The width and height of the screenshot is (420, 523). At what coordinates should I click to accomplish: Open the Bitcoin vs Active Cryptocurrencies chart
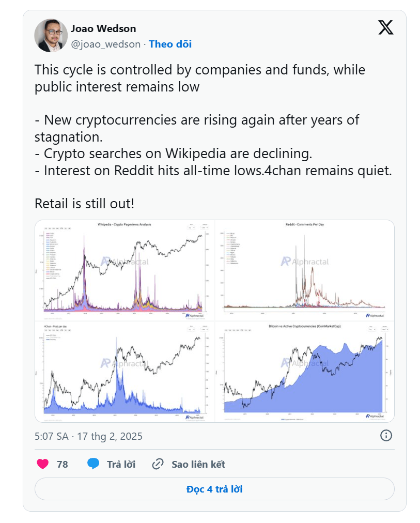[x=304, y=371]
